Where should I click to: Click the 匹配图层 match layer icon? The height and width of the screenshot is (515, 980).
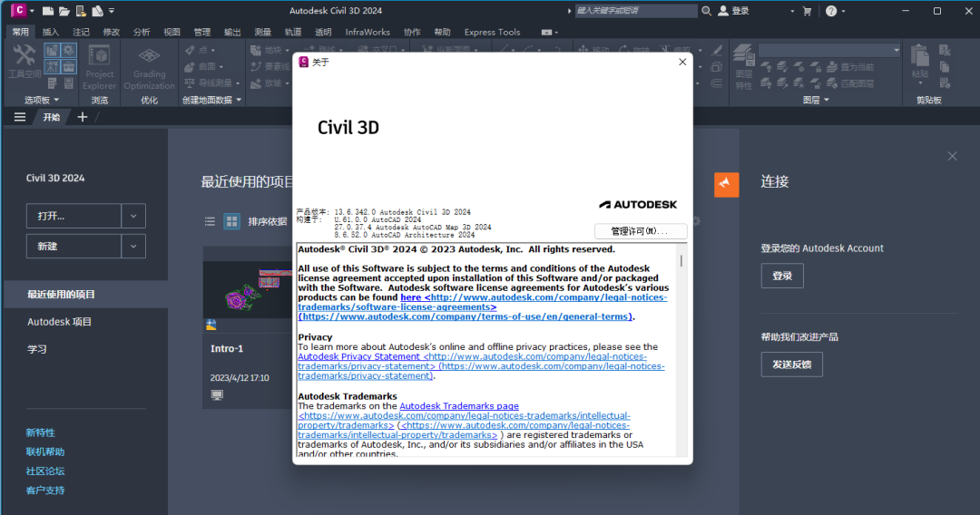click(x=832, y=83)
